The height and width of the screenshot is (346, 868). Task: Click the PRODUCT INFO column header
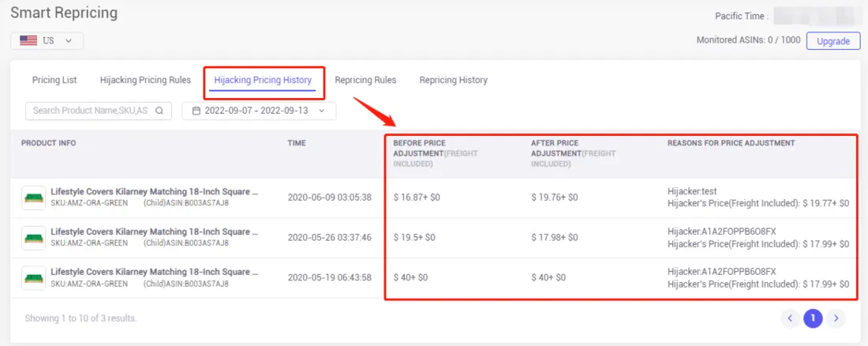click(x=49, y=143)
